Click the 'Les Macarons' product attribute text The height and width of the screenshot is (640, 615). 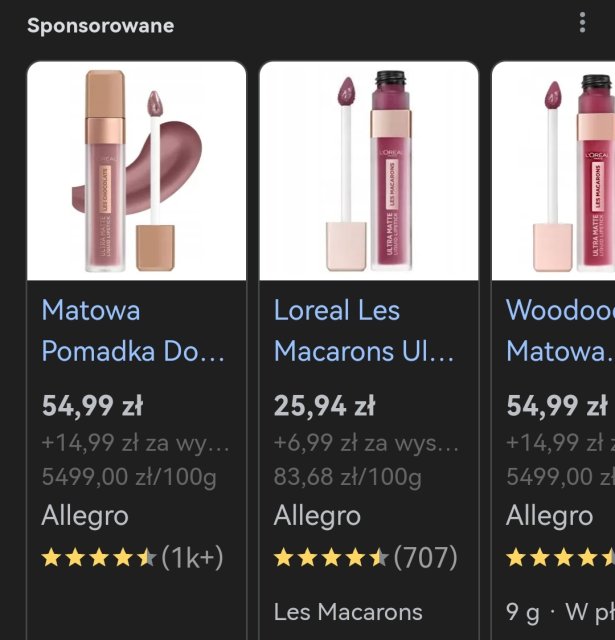[348, 612]
